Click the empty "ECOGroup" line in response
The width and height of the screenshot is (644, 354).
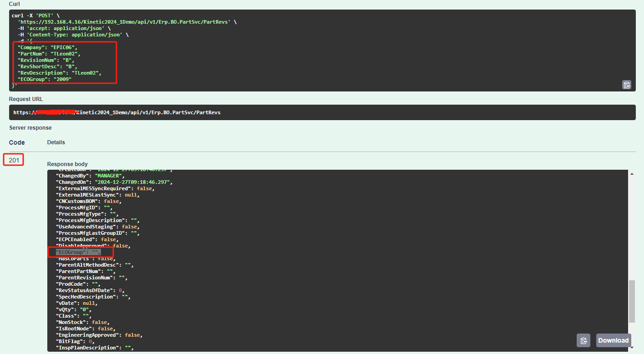(78, 252)
